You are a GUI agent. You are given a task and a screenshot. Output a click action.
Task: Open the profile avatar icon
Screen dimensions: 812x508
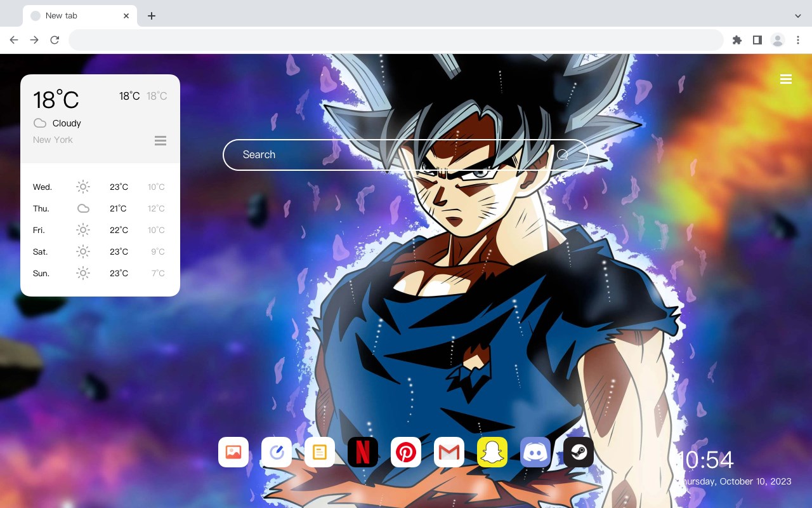pyautogui.click(x=778, y=40)
